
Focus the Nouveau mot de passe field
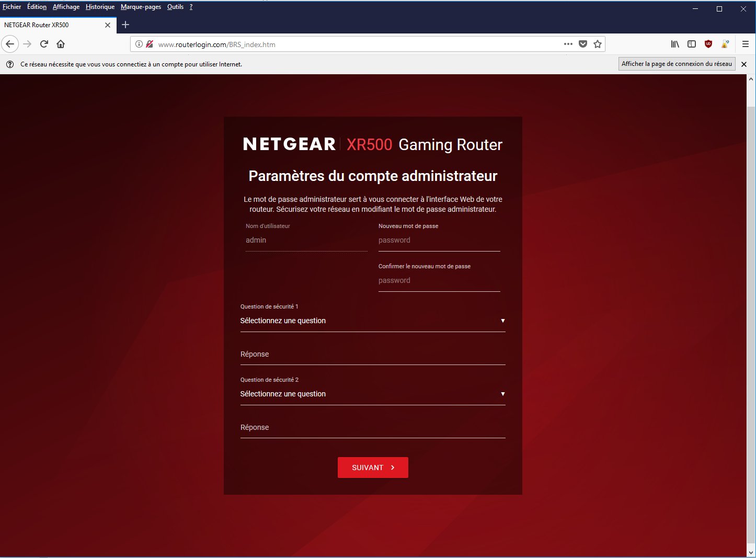(439, 241)
